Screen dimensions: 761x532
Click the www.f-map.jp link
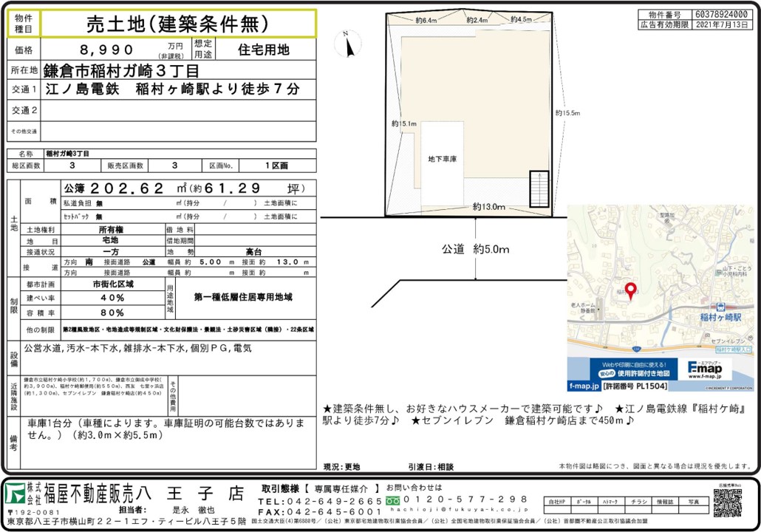(x=706, y=377)
